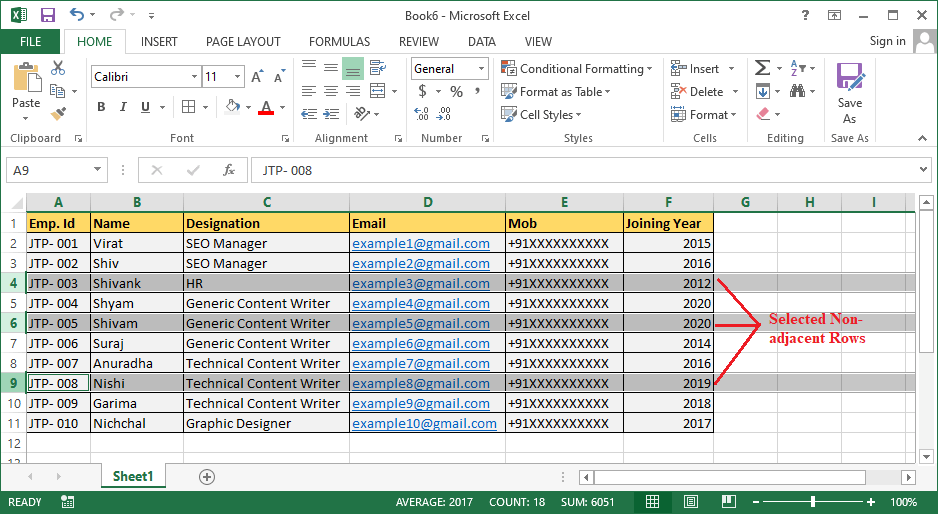Click the Comma Style icon
Viewport: 938px width, 514px height.
477,92
